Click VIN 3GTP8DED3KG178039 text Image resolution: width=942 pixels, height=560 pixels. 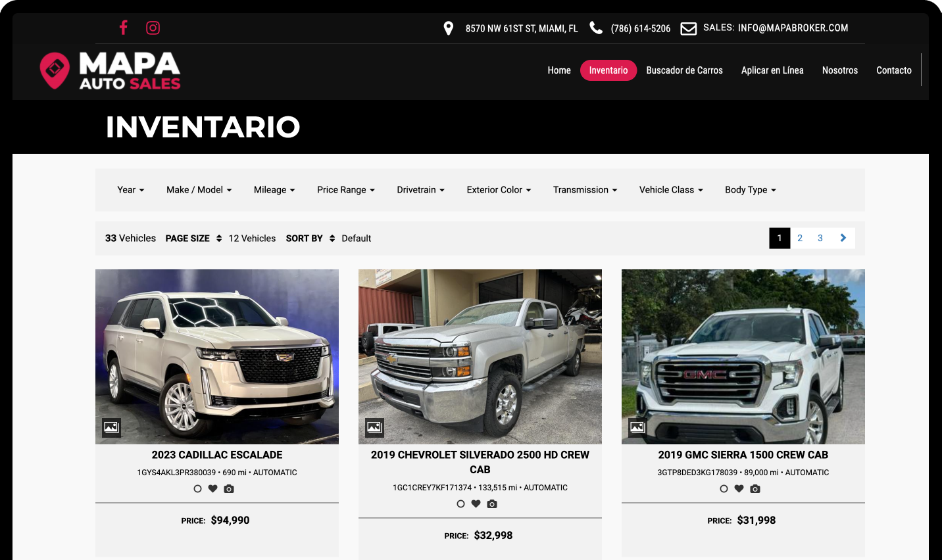(x=697, y=473)
